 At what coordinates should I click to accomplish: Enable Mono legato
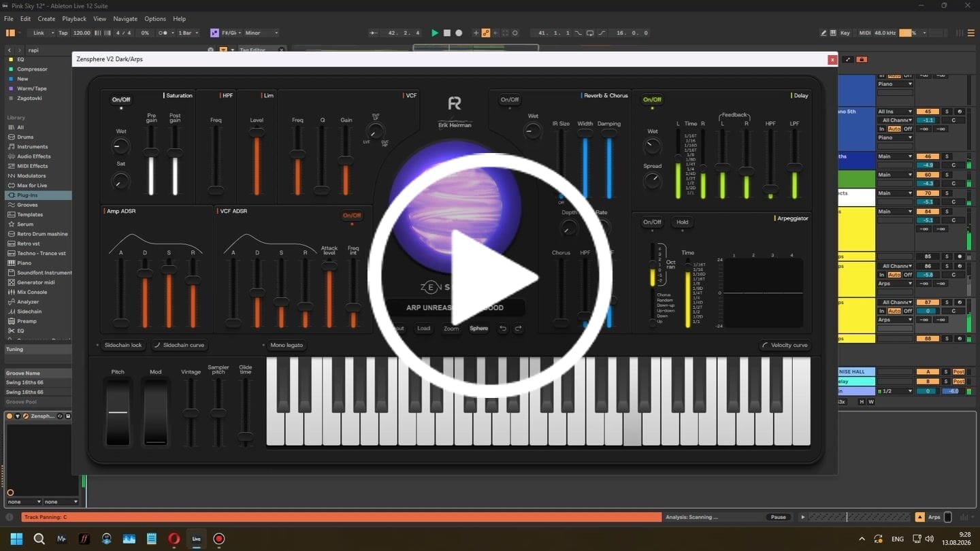click(x=287, y=345)
